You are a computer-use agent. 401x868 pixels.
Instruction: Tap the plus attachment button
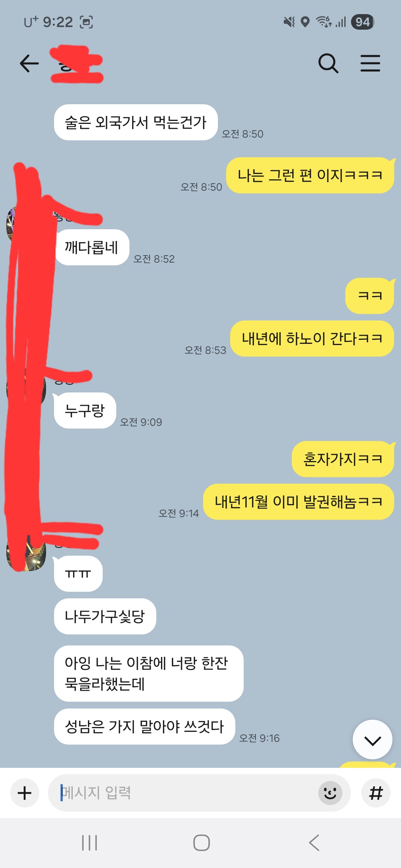[x=25, y=793]
